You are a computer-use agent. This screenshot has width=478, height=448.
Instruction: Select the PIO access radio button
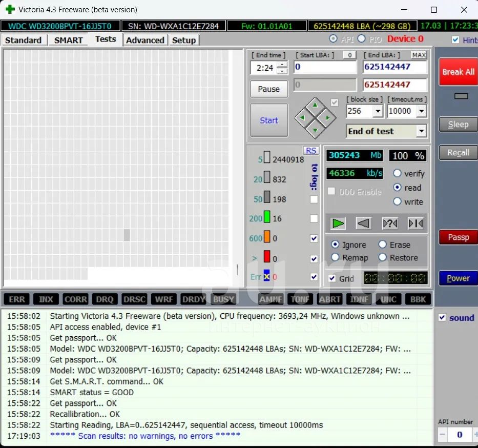point(361,39)
